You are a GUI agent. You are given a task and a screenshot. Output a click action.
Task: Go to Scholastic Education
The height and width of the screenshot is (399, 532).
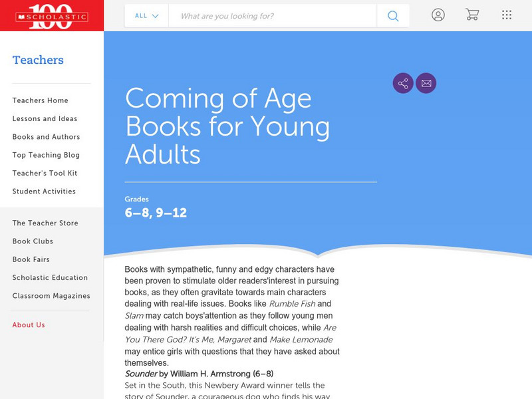click(x=51, y=277)
